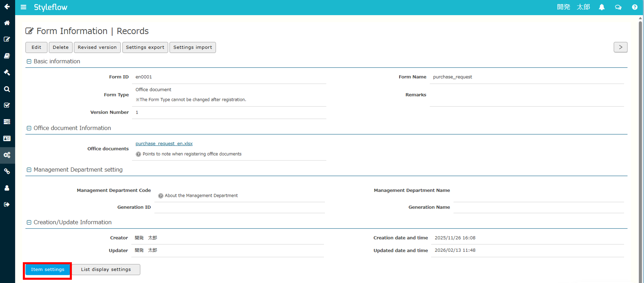Open help question mark icon in the header
This screenshot has width=644, height=283.
click(634, 7)
